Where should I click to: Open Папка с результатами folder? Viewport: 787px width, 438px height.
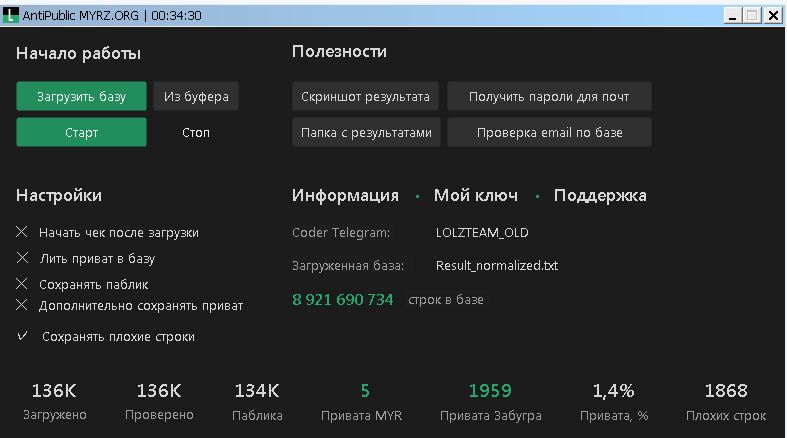click(366, 133)
